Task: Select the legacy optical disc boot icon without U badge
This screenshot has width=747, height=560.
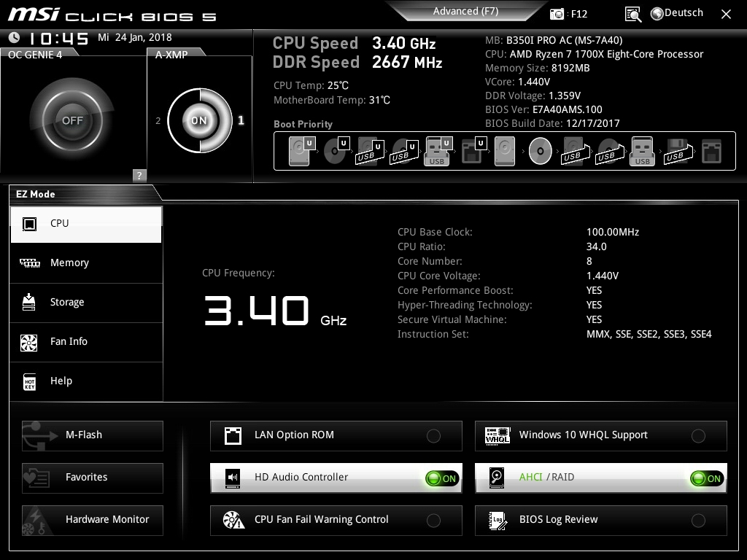Action: pos(541,151)
